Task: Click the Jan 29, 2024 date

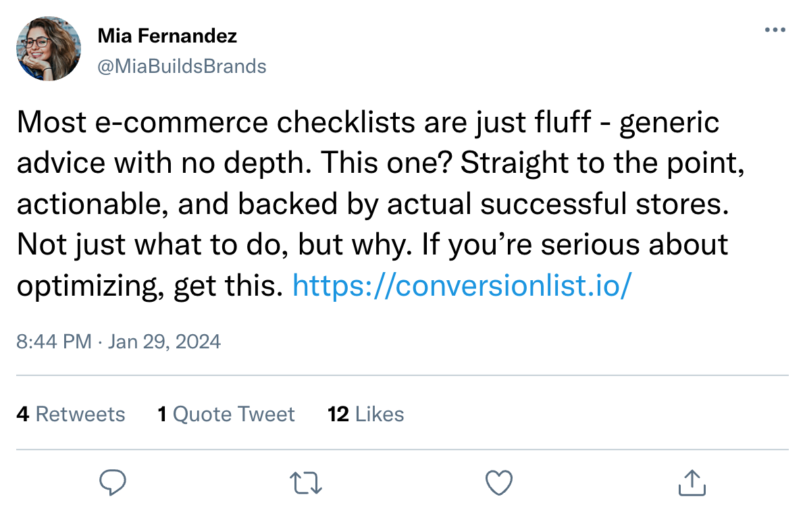Action: [164, 342]
